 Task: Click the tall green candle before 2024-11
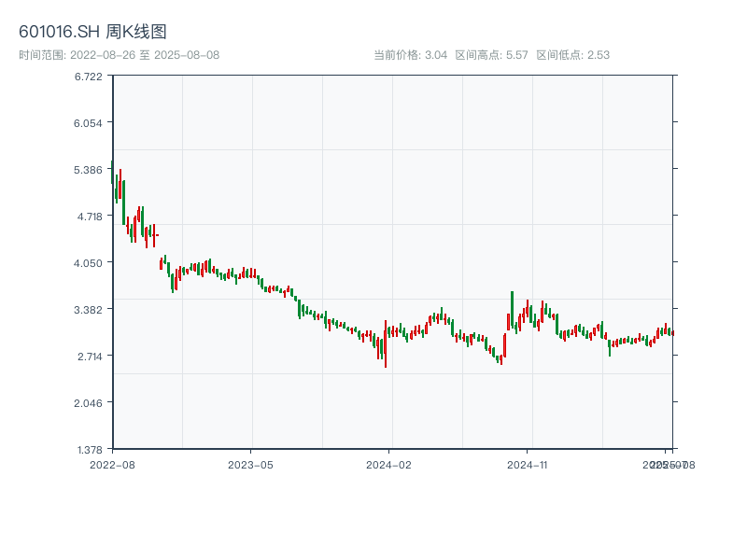512,309
